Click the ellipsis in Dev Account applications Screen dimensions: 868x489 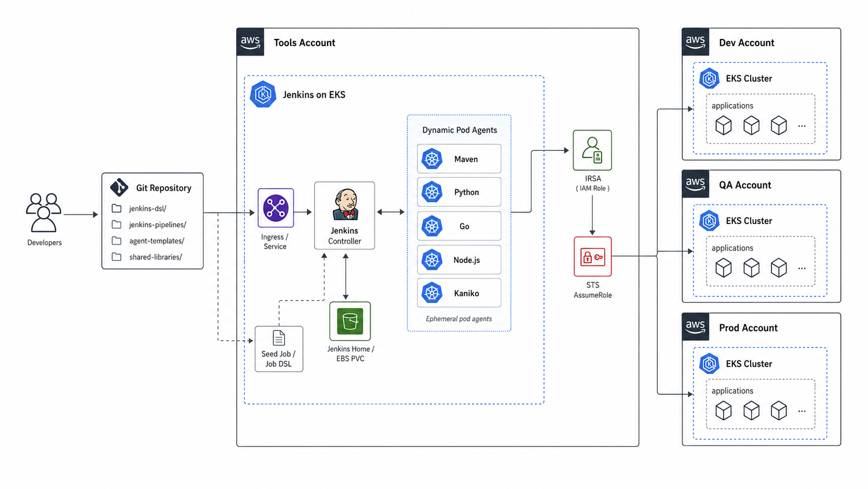click(802, 126)
